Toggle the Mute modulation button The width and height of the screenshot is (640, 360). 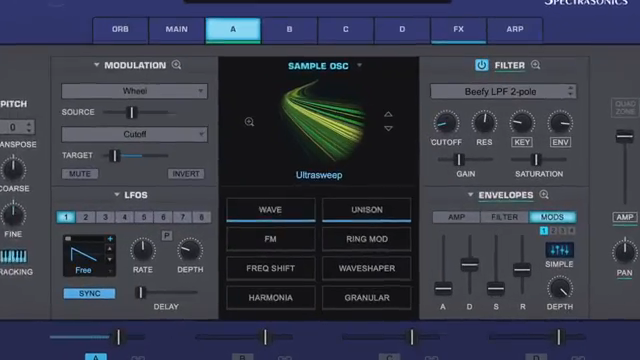(80, 174)
